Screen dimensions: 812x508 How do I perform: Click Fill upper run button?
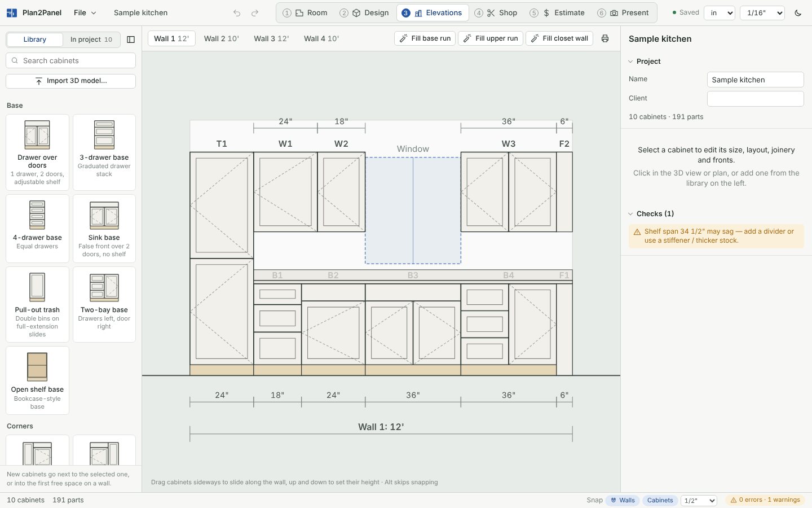(491, 38)
